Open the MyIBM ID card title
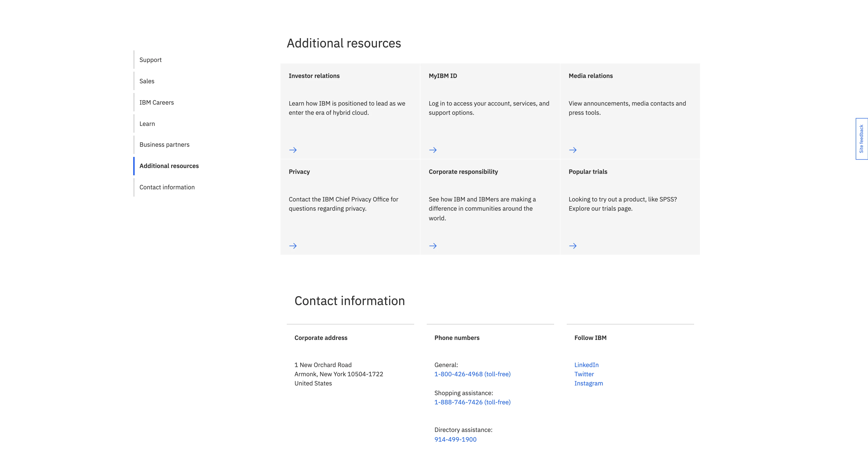Image resolution: width=868 pixels, height=461 pixels. click(443, 76)
